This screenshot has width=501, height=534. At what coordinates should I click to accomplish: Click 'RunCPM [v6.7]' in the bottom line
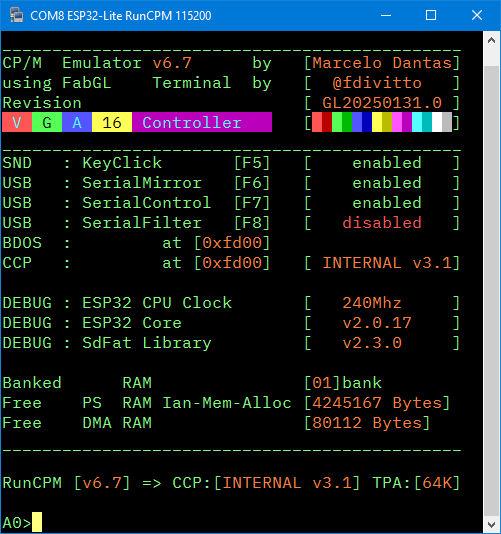coord(66,483)
